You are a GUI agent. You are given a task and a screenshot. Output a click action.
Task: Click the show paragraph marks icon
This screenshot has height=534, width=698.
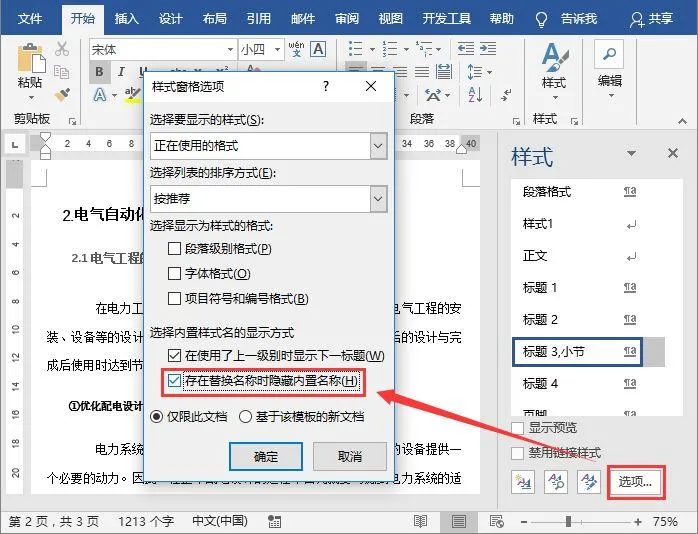tap(506, 95)
